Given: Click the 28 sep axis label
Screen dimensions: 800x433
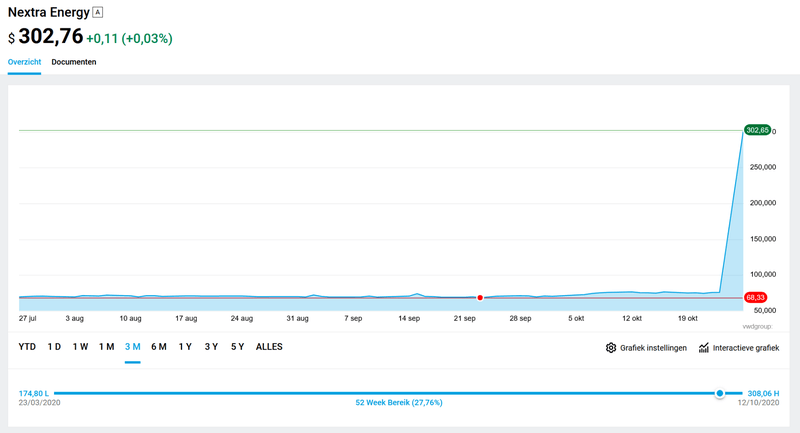Looking at the screenshot, I should (x=520, y=318).
